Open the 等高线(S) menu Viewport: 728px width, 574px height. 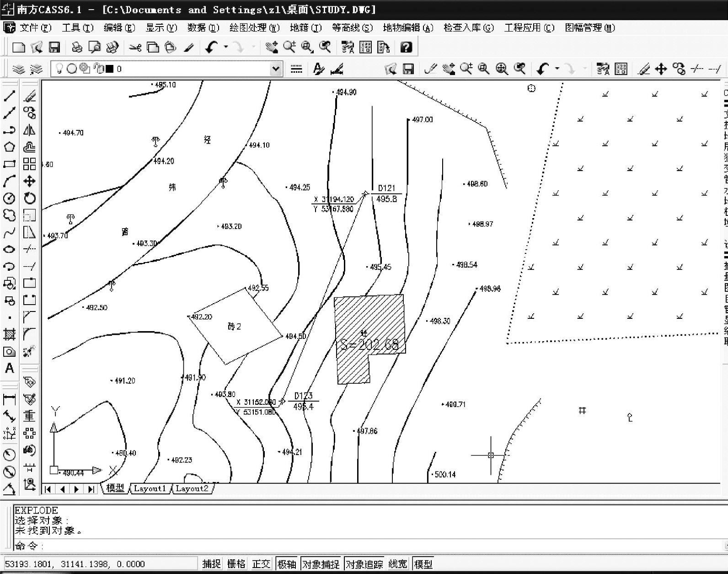pyautogui.click(x=352, y=28)
